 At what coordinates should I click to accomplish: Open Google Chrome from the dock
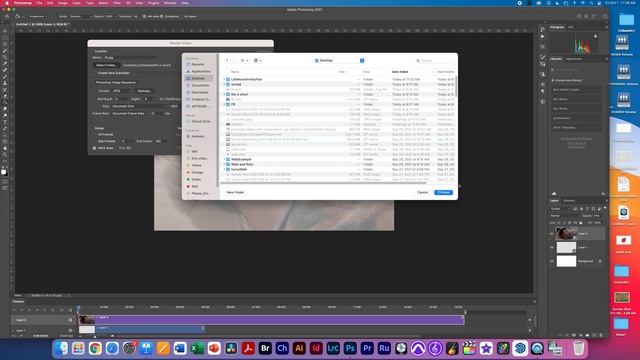tap(95, 348)
